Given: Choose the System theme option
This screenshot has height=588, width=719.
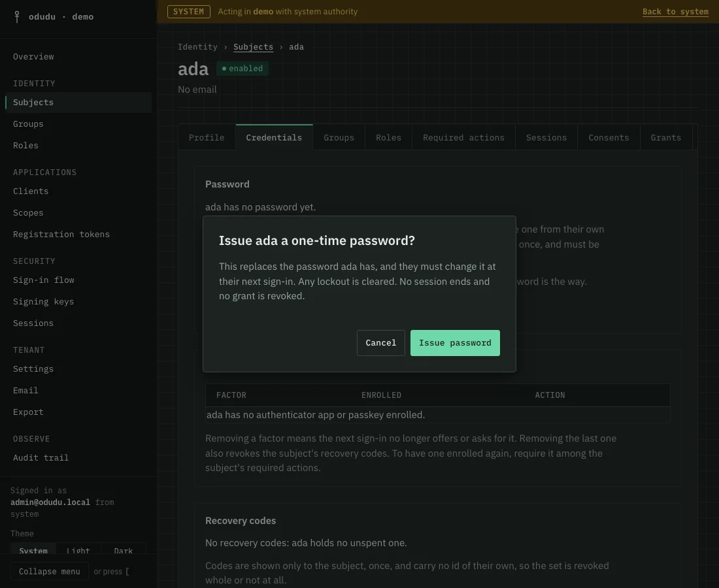Looking at the screenshot, I should 33,549.
